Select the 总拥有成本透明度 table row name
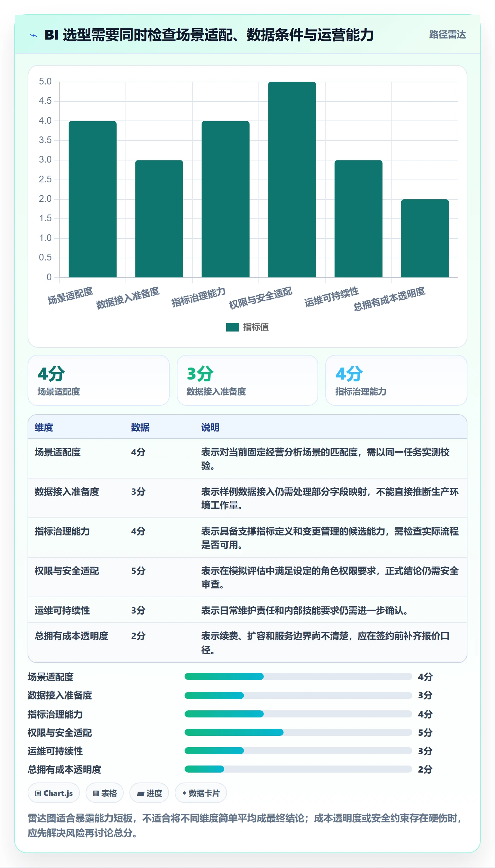495x868 pixels. [x=71, y=636]
